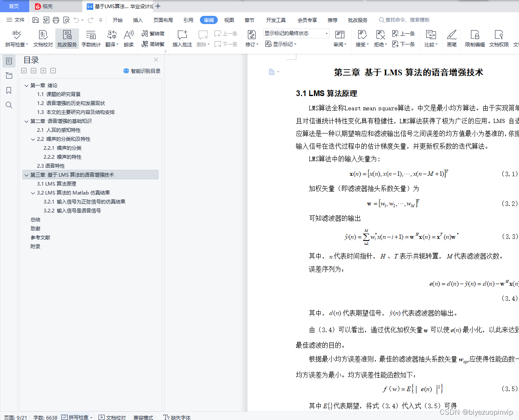
Task: Toggle 文档校对 in the status bar
Action: 112,417
